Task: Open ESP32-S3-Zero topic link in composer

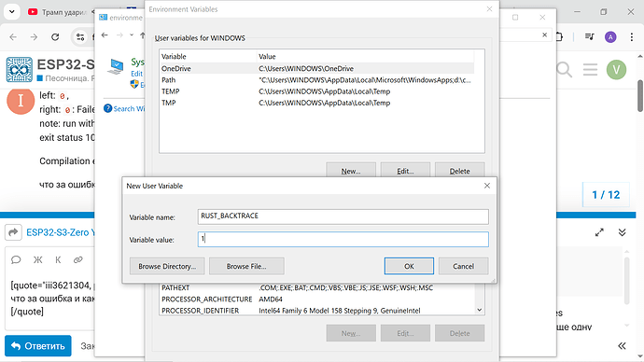Action: click(x=60, y=232)
